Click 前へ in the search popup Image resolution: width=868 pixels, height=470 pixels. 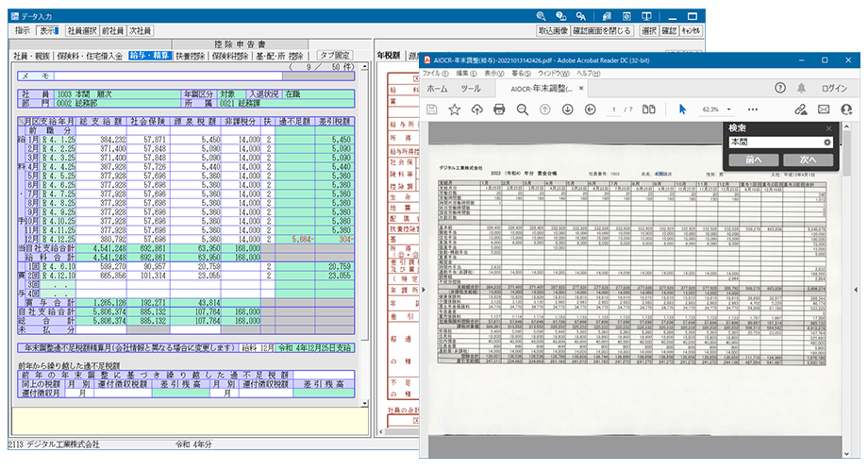[754, 160]
